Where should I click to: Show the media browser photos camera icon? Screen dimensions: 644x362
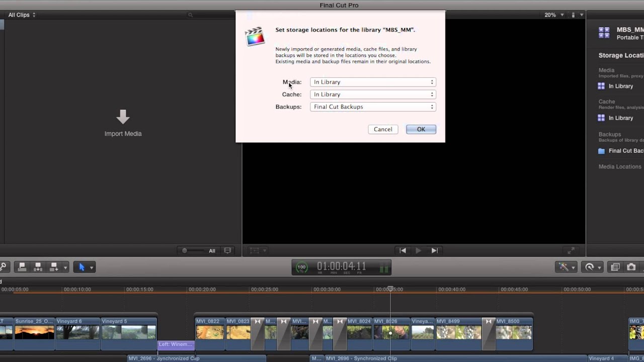coord(631,267)
